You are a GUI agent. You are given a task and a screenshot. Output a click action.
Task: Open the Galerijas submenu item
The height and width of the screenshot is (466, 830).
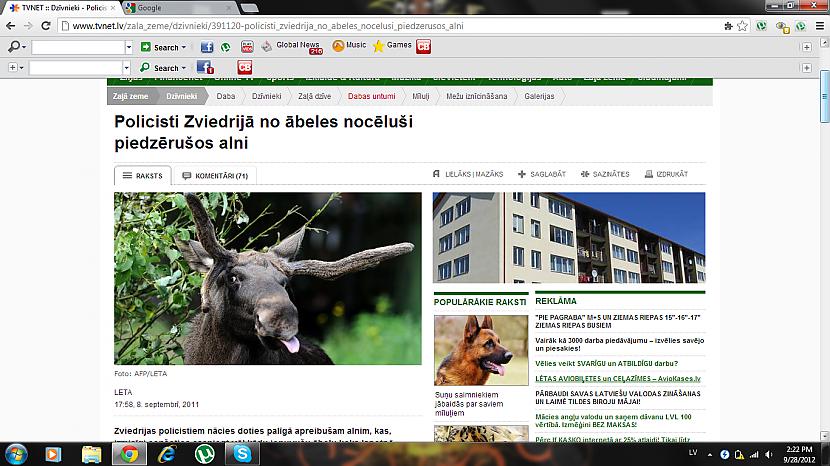(x=539, y=96)
